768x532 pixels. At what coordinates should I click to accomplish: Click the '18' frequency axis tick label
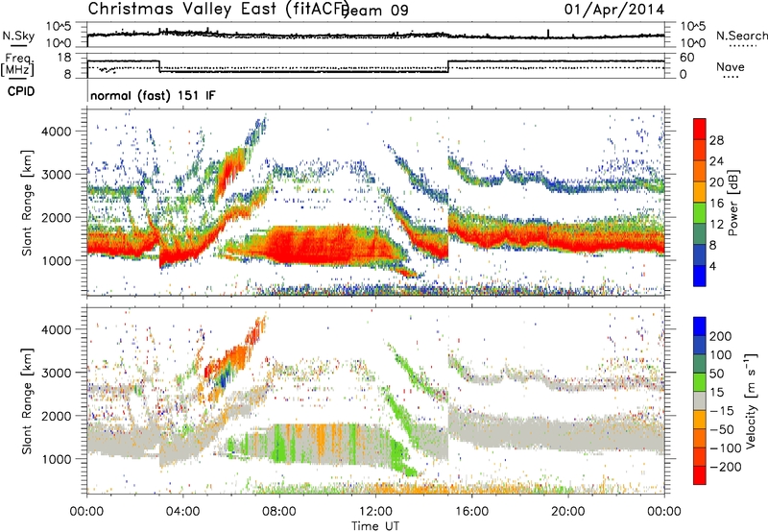click(x=64, y=58)
